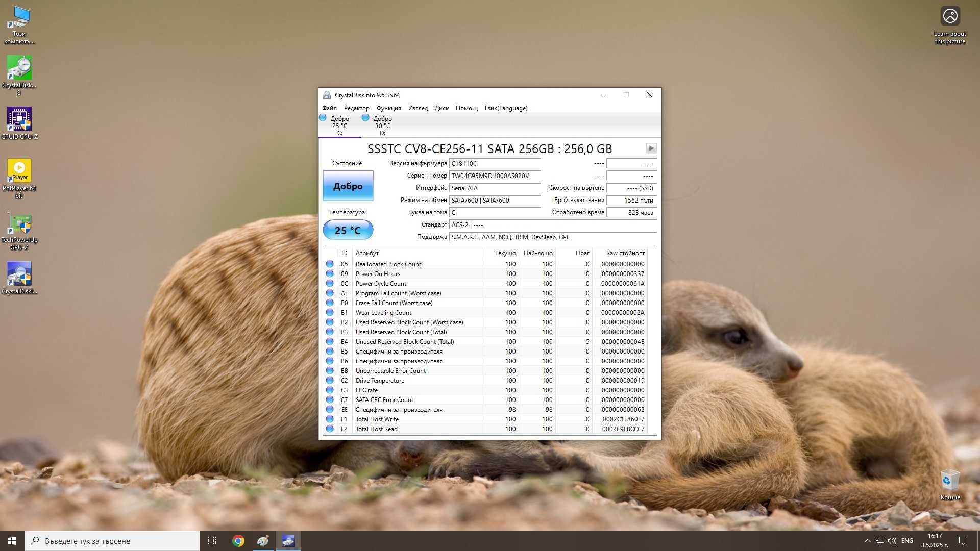Select the Power Cycle Count row
The height and width of the screenshot is (551, 980).
pos(485,284)
